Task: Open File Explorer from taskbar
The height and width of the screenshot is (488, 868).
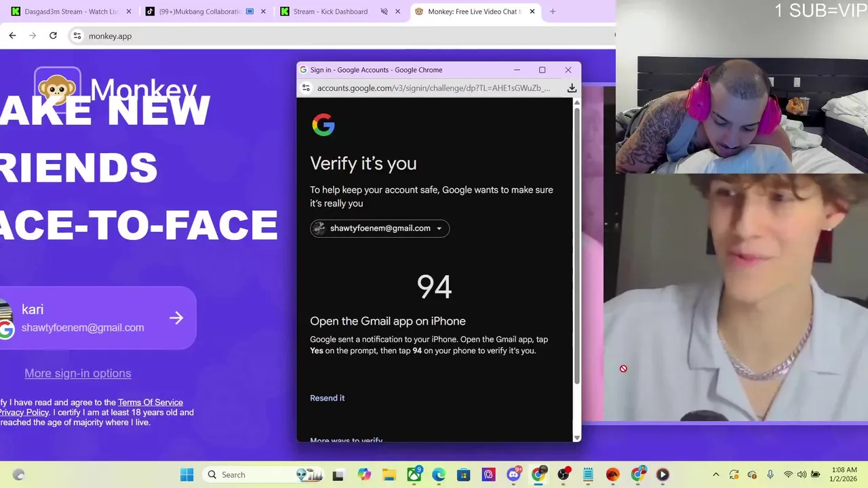Action: pyautogui.click(x=389, y=475)
